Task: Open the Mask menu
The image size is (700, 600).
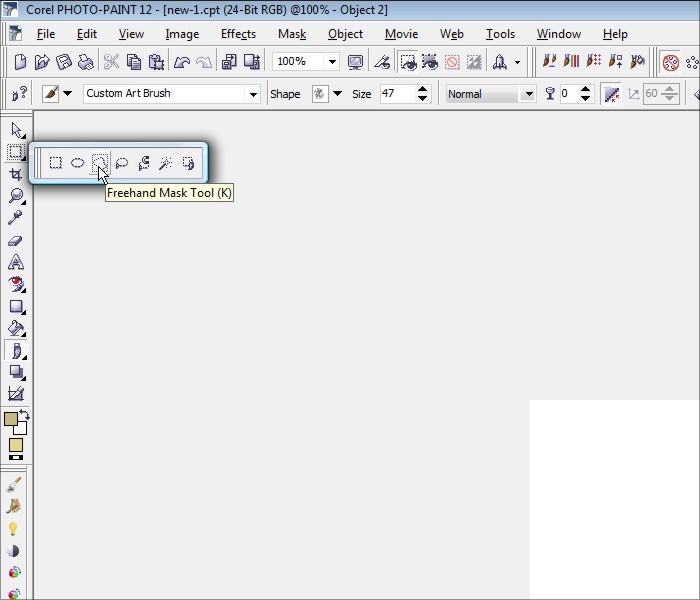Action: point(292,34)
